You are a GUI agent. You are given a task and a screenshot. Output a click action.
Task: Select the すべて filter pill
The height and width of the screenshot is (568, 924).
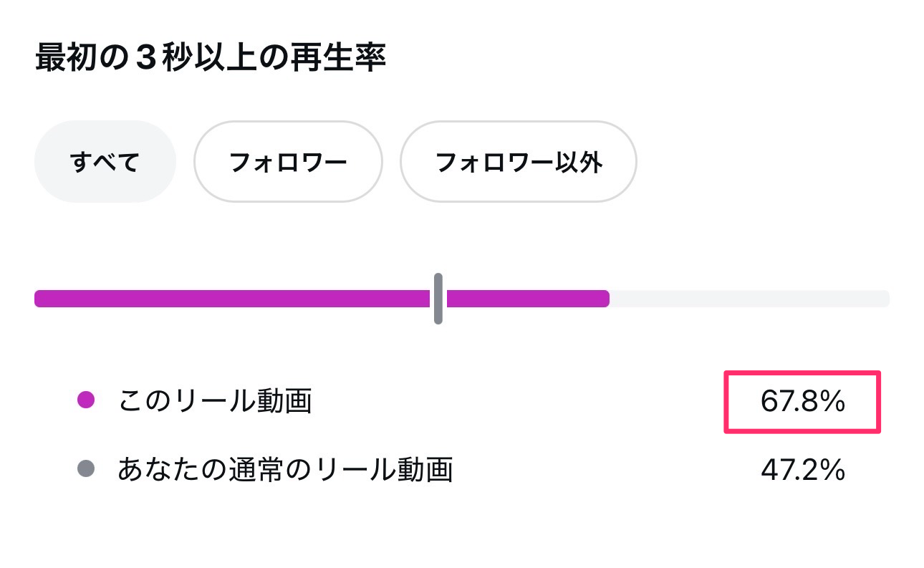(x=105, y=162)
